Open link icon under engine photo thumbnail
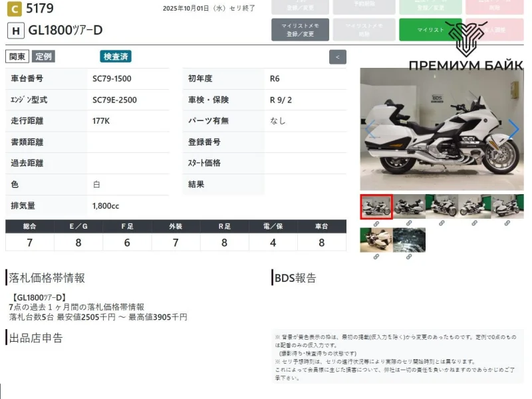 (x=409, y=257)
